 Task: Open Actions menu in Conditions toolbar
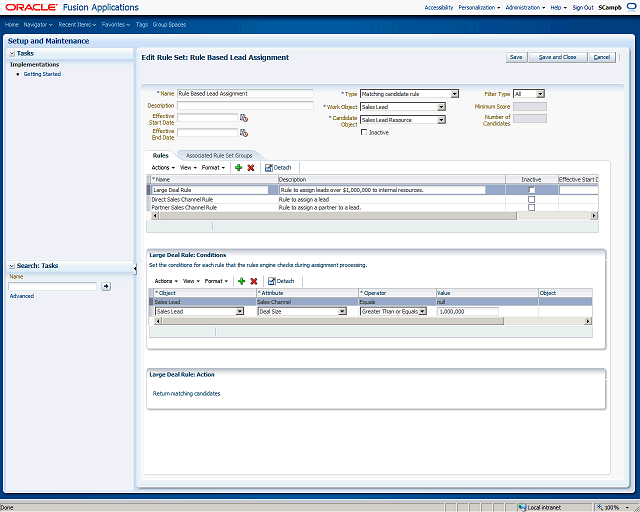[x=166, y=281]
